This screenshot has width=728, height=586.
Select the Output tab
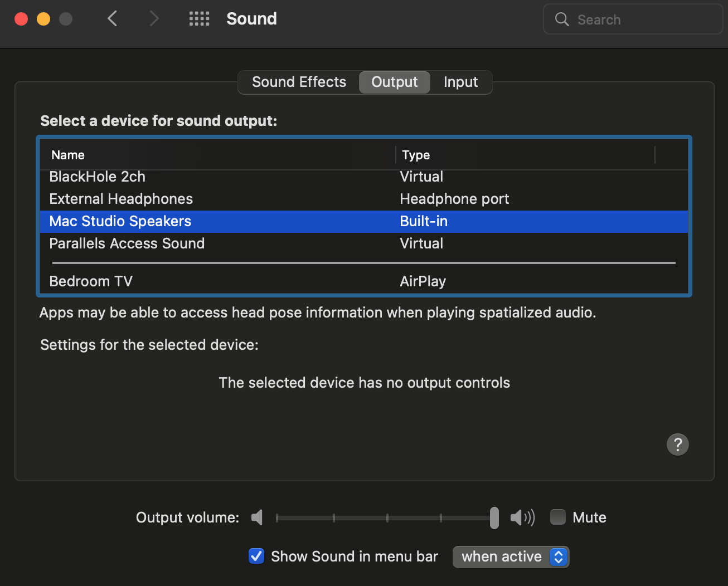394,82
